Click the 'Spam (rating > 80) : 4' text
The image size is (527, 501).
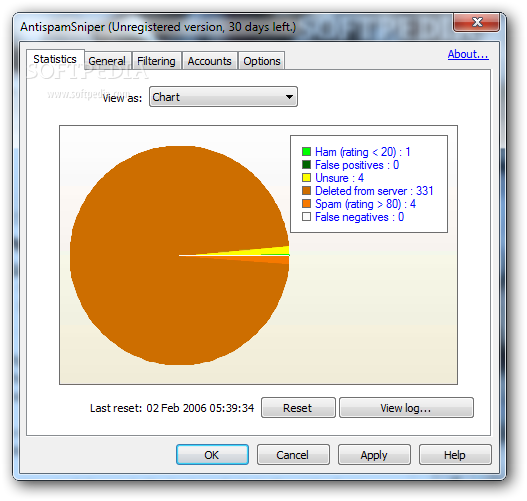[x=365, y=204]
